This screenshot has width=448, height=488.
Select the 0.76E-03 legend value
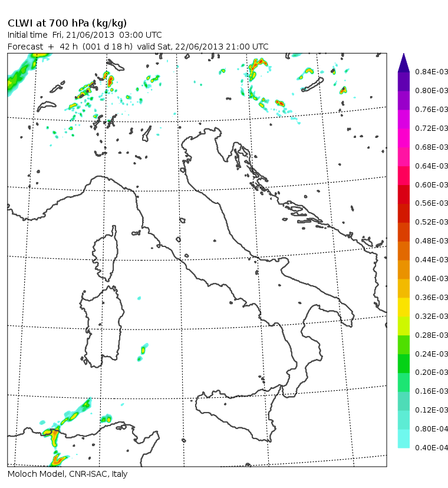point(431,110)
